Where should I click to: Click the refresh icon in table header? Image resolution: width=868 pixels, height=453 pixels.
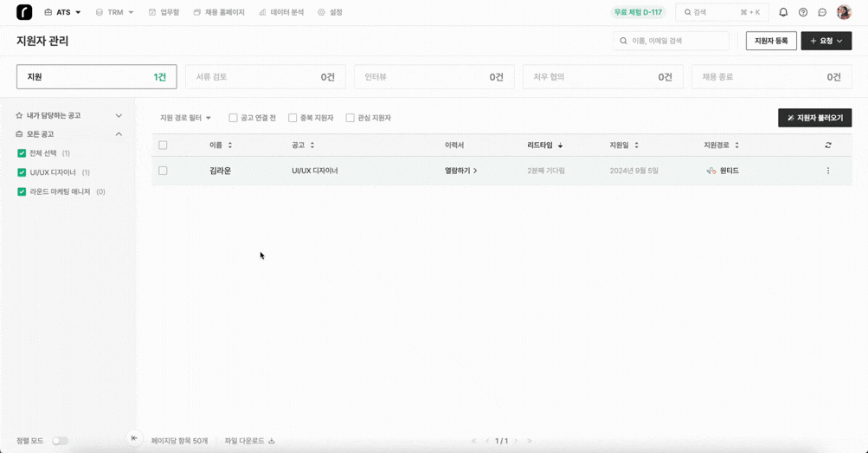[x=828, y=146]
